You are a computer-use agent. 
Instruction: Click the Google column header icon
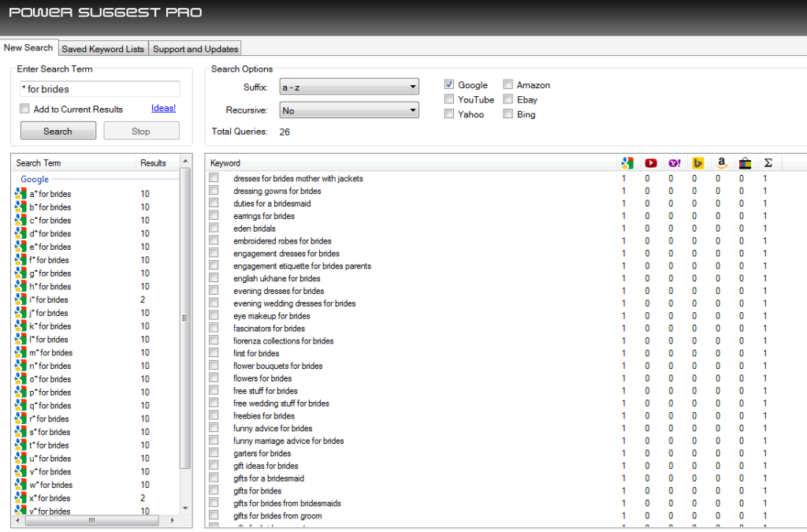627,163
